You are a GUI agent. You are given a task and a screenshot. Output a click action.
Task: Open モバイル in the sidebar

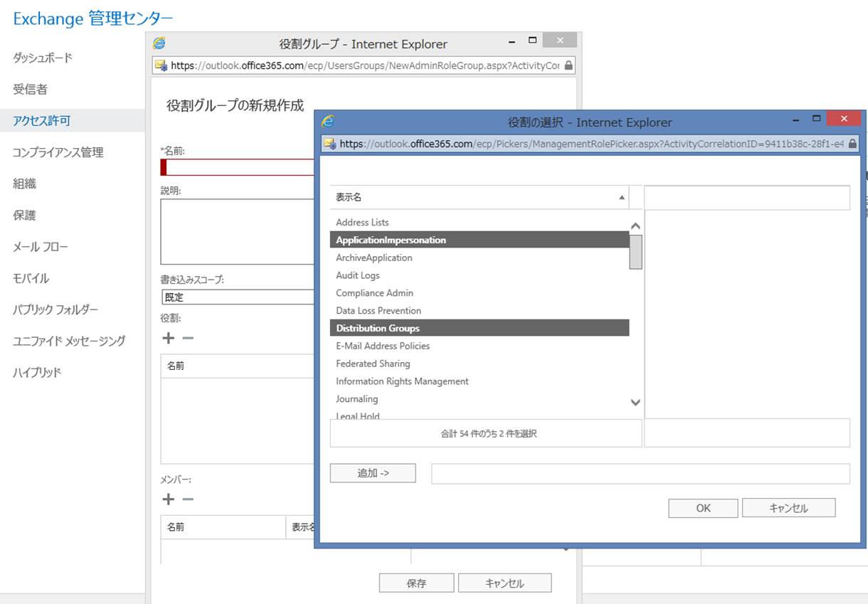[x=31, y=278]
